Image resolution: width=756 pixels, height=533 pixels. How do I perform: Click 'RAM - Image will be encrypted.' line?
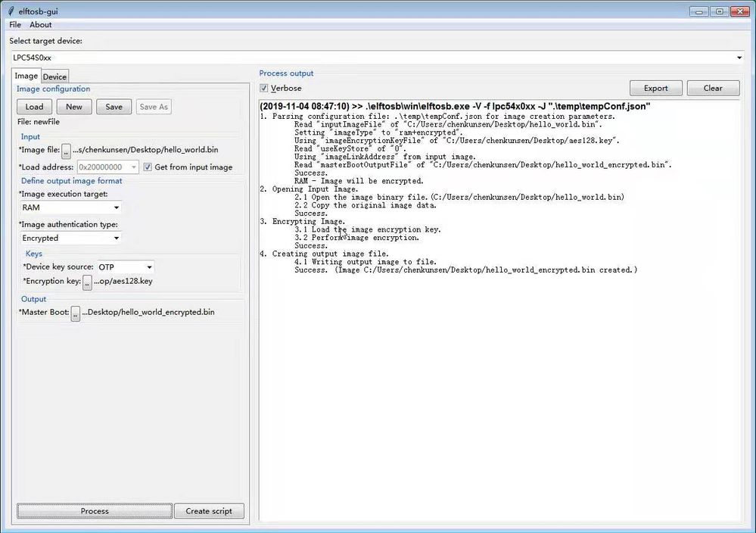tap(359, 181)
